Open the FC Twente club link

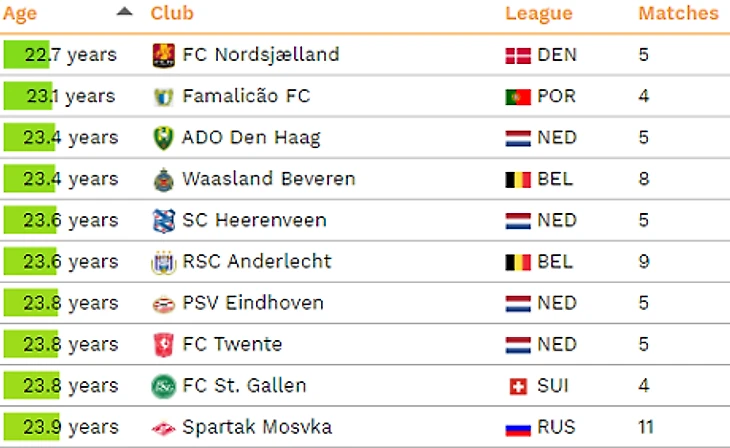point(232,345)
